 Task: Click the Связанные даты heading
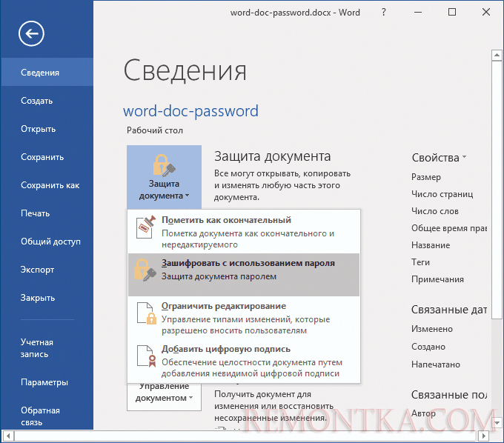(x=448, y=310)
